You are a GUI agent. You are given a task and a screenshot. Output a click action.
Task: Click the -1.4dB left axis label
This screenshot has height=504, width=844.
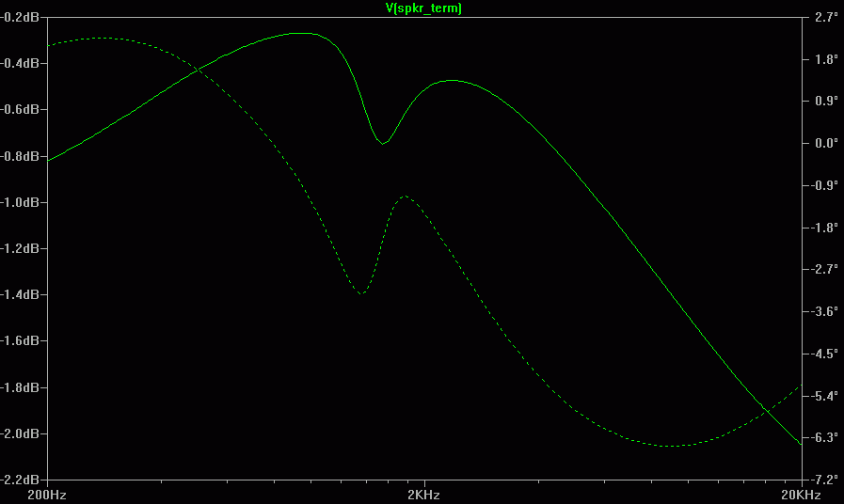point(20,294)
